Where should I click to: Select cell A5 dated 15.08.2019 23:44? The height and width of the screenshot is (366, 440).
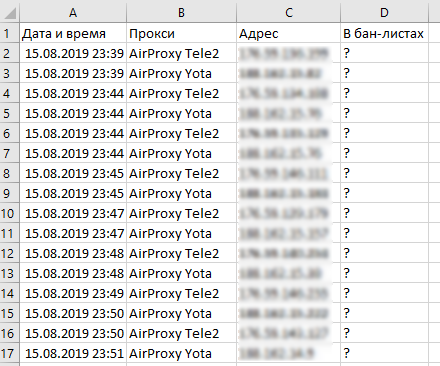(73, 113)
